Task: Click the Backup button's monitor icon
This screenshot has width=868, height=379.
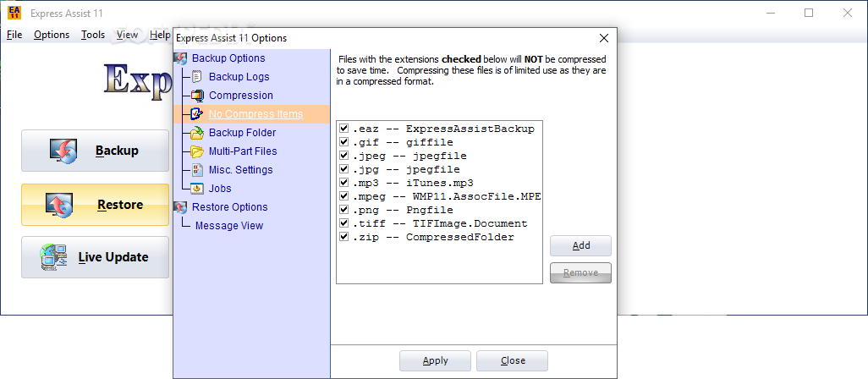Action: click(63, 151)
